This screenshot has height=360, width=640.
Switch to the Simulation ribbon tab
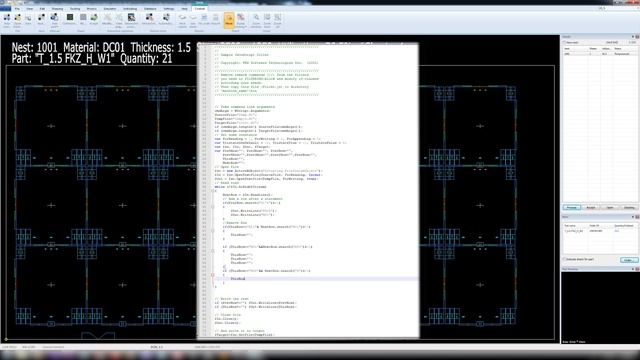(x=110, y=9)
